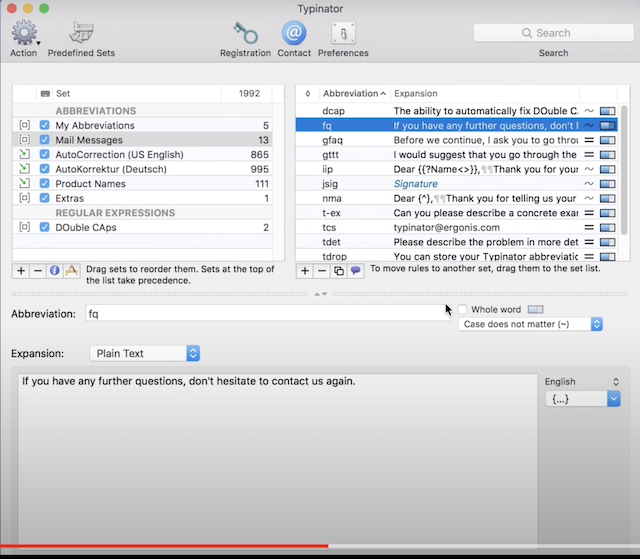Click the Registration keys icon
The width and height of the screenshot is (640, 559).
click(x=245, y=33)
